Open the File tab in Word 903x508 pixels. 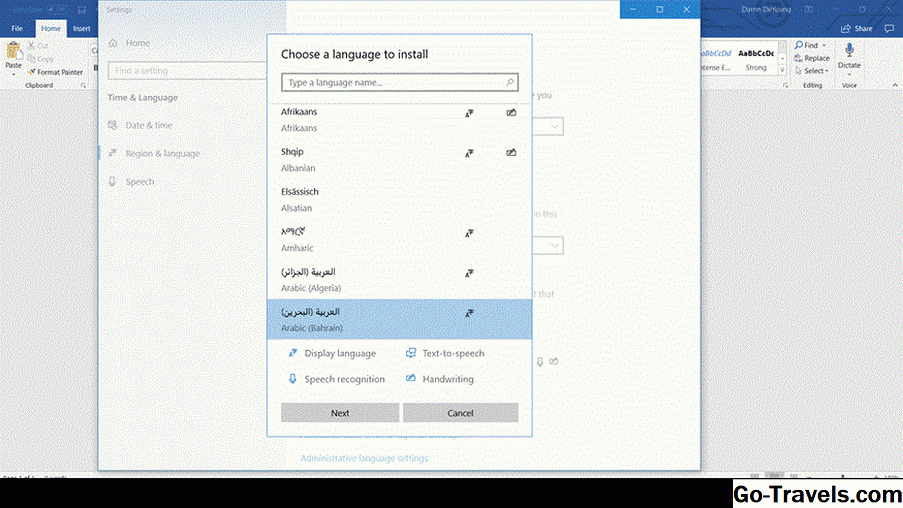point(17,28)
